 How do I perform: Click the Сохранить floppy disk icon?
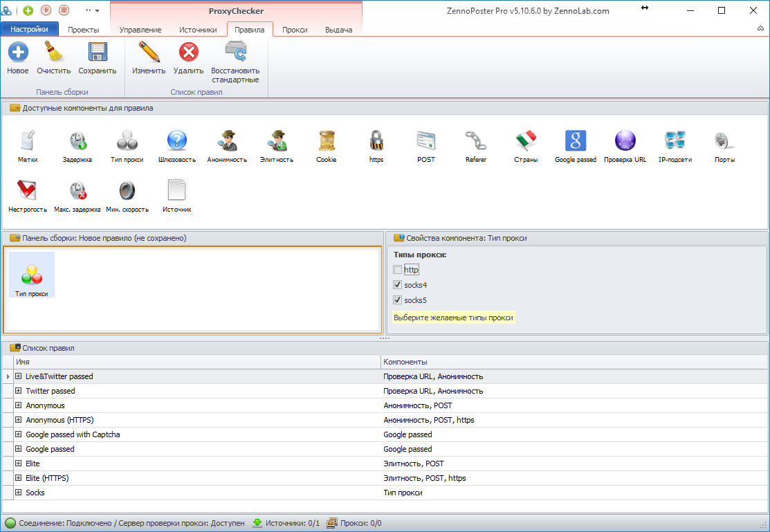coord(98,52)
